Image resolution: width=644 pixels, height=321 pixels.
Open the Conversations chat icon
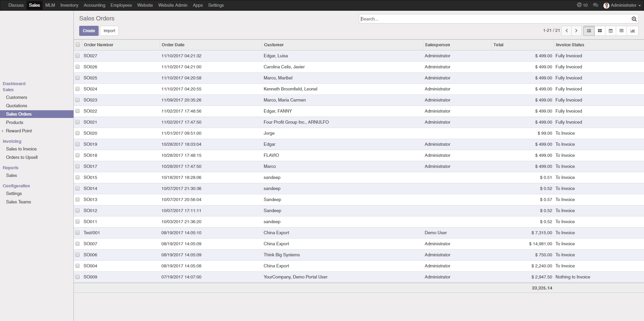tap(595, 5)
